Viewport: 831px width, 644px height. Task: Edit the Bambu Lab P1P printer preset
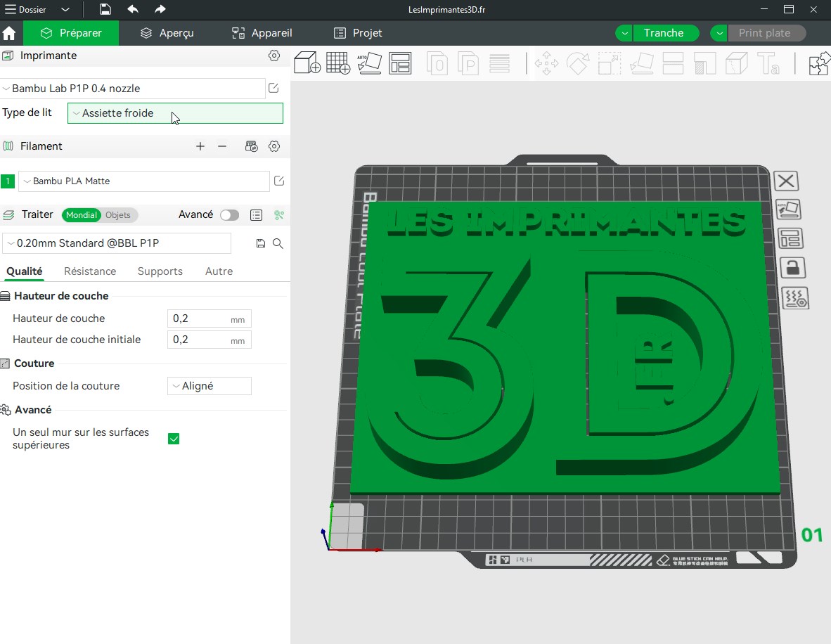tap(273, 88)
